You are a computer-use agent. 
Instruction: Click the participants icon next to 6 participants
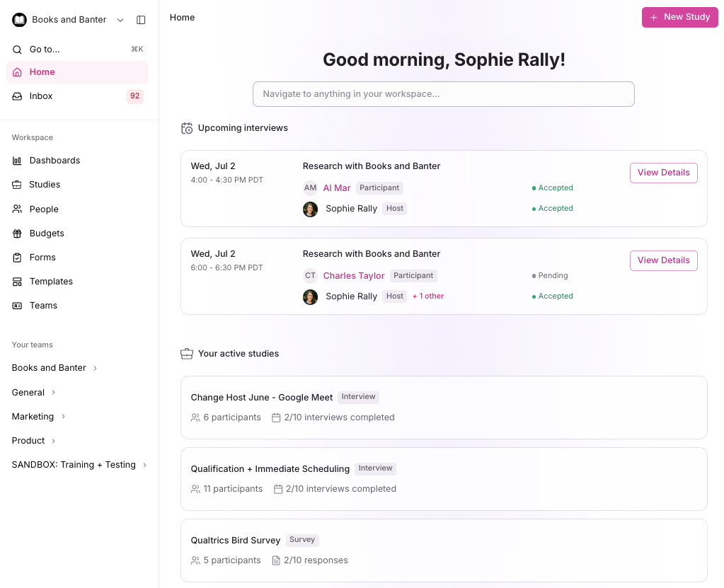(195, 417)
